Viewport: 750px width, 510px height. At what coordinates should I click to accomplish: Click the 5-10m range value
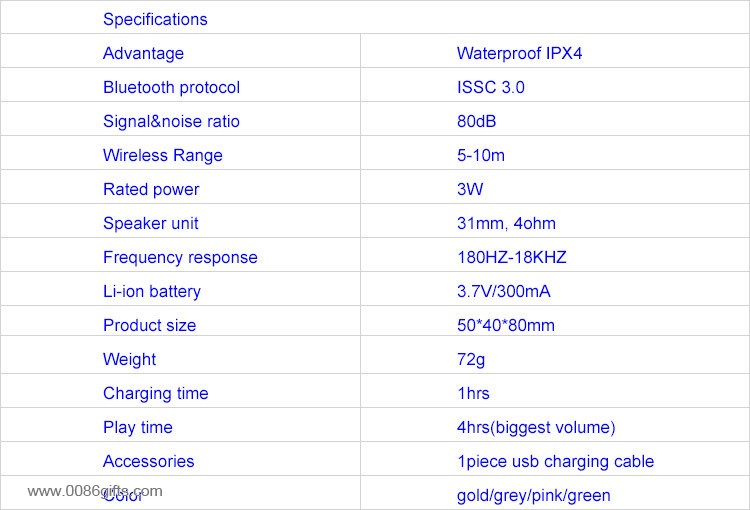pos(480,155)
